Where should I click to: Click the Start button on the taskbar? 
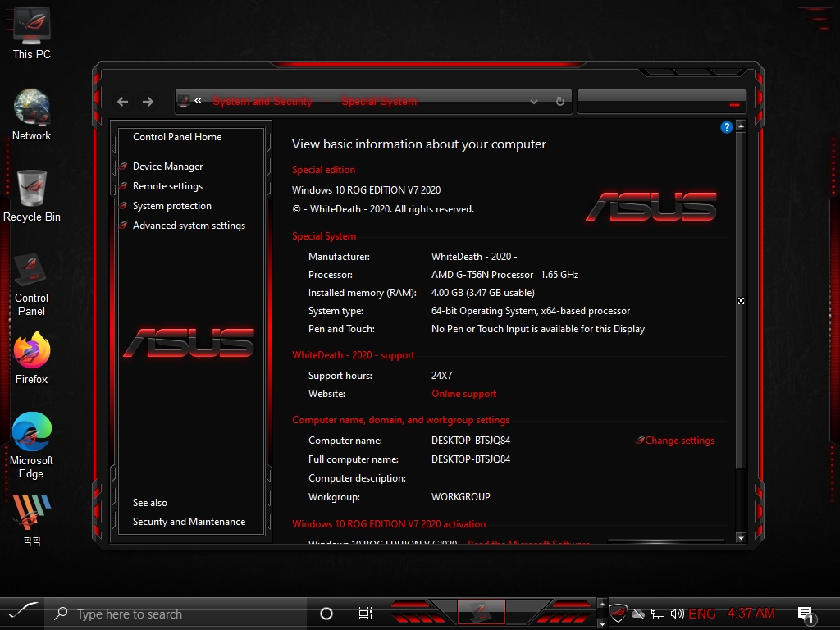tap(22, 612)
